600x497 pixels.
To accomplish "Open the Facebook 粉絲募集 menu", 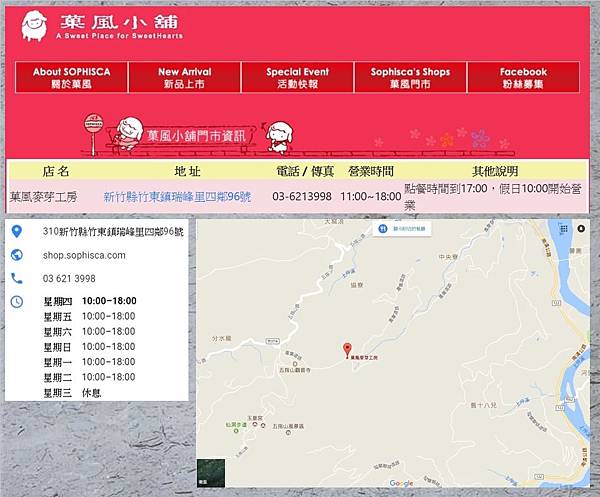I will pyautogui.click(x=523, y=77).
